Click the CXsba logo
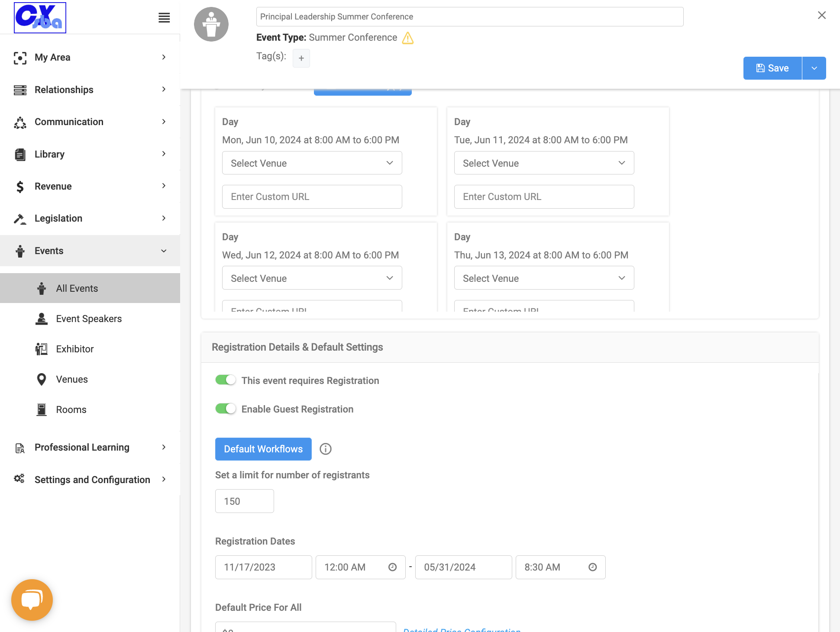 [40, 18]
